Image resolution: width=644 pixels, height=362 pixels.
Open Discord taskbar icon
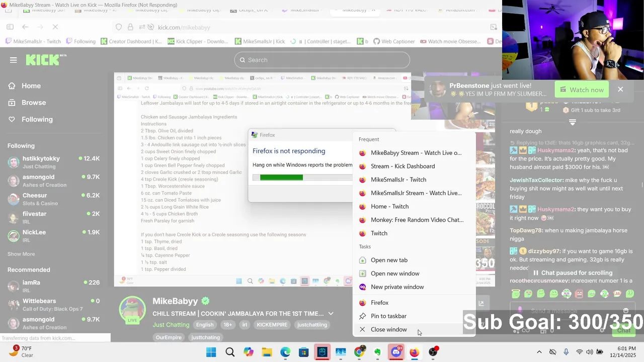click(x=396, y=352)
